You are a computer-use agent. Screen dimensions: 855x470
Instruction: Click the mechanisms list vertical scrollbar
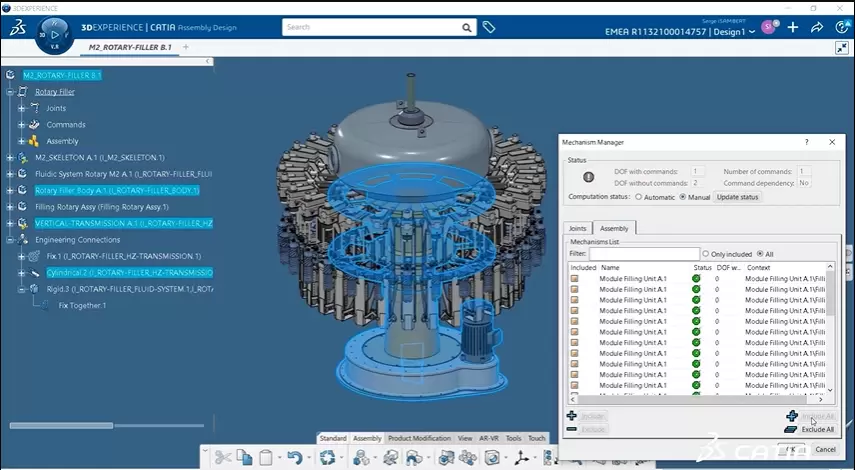(830, 330)
